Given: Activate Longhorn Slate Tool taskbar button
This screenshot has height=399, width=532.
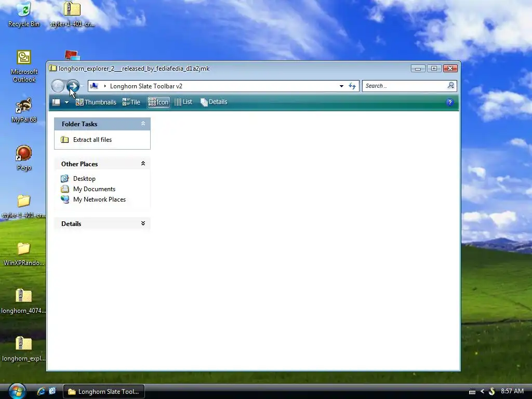Looking at the screenshot, I should pos(104,392).
